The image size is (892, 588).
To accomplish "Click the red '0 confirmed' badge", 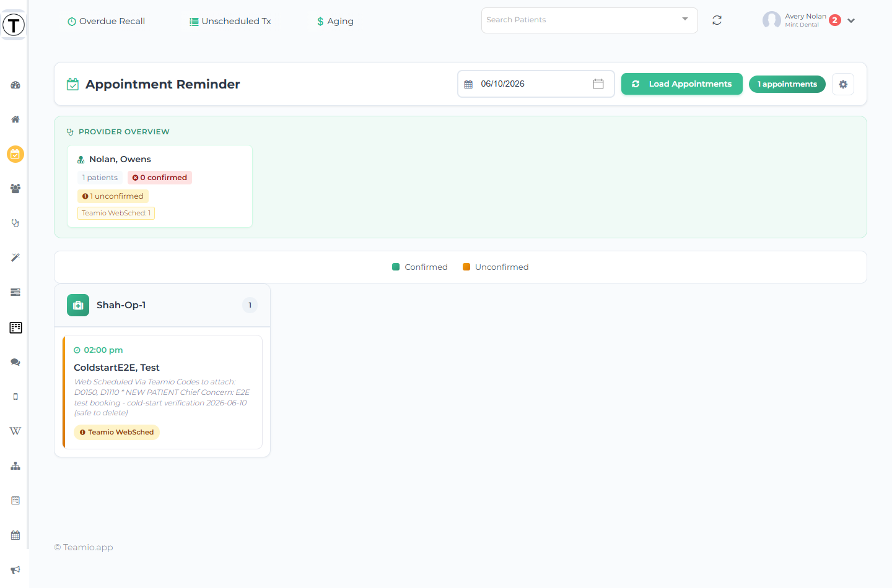I will point(160,178).
